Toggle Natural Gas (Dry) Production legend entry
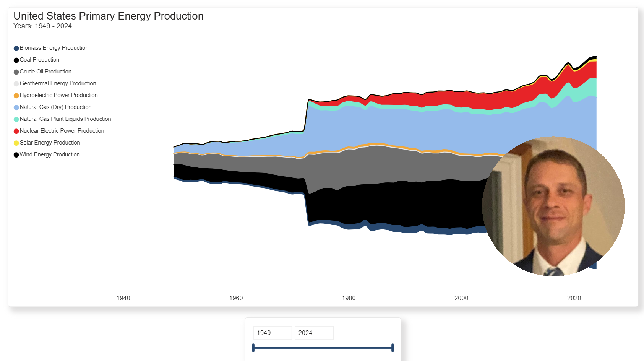 [55, 107]
